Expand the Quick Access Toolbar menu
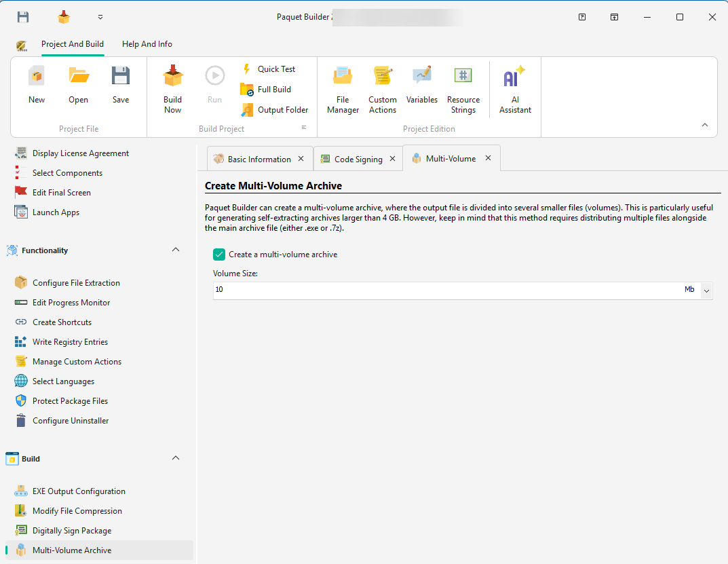Viewport: 728px width, 564px height. [x=99, y=16]
